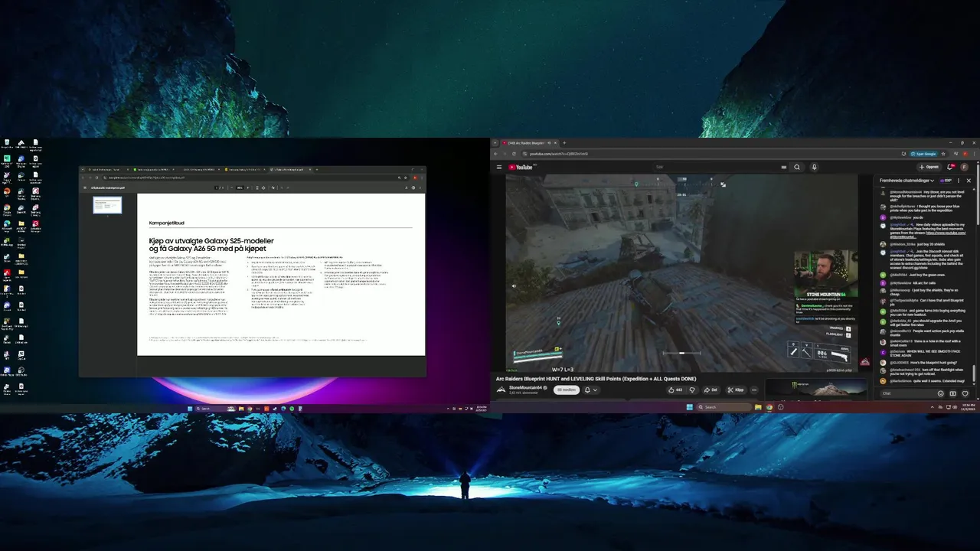Viewport: 980px width, 551px height.
Task: Open the PDF viewer sidebar menu icon
Action: pyautogui.click(x=85, y=187)
